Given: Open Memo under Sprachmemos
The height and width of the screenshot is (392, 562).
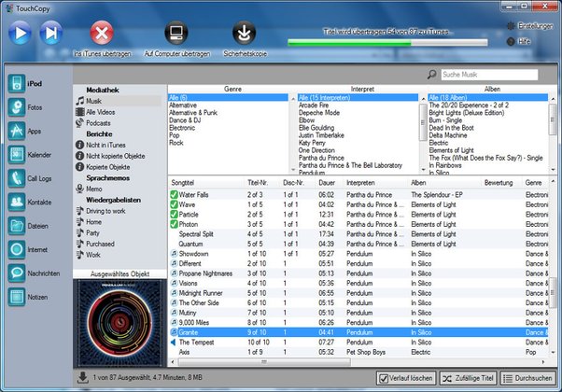Looking at the screenshot, I should [x=89, y=189].
